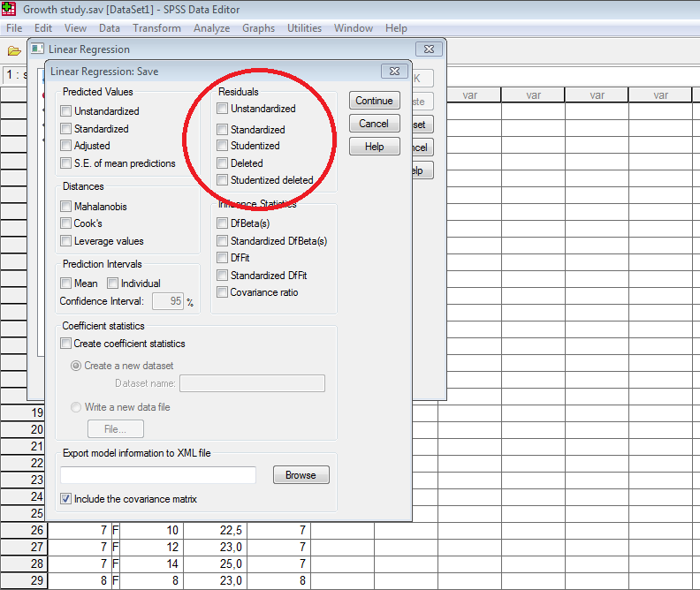Image resolution: width=700 pixels, height=590 pixels.
Task: Select row 26 header in data grid
Action: click(x=24, y=530)
